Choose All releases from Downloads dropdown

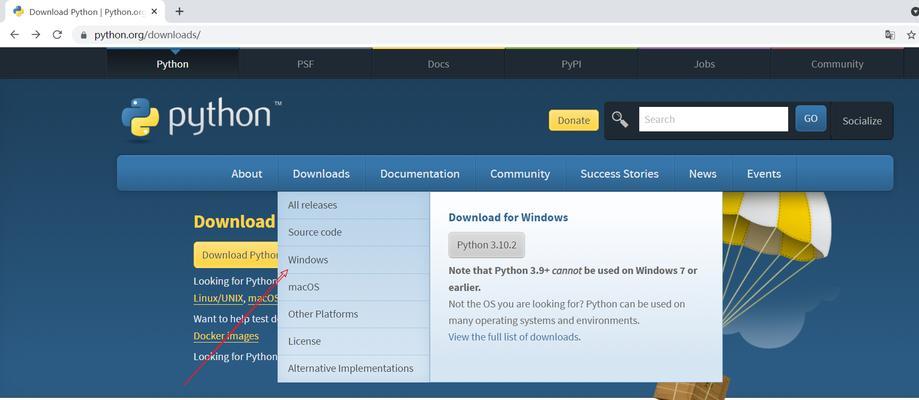click(353, 205)
